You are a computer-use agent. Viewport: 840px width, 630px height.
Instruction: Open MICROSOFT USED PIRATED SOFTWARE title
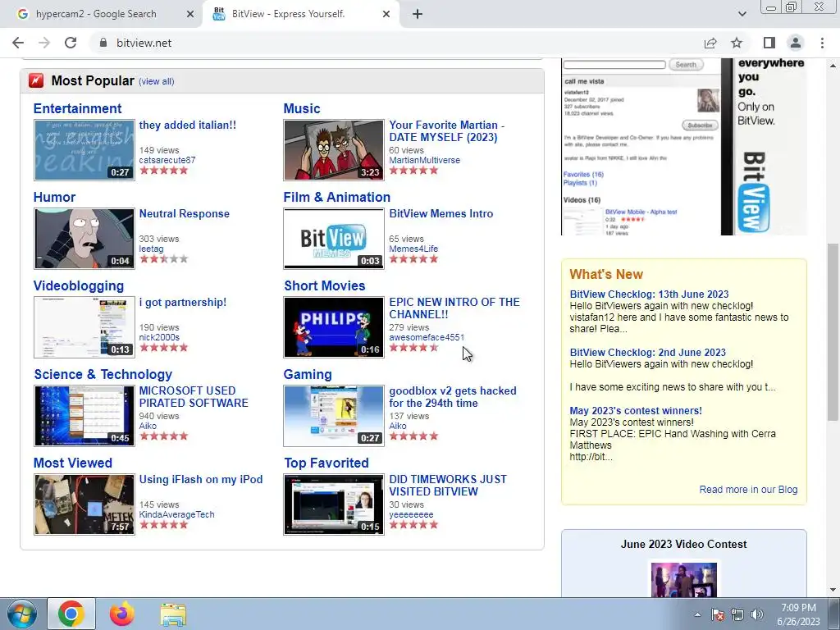click(194, 397)
